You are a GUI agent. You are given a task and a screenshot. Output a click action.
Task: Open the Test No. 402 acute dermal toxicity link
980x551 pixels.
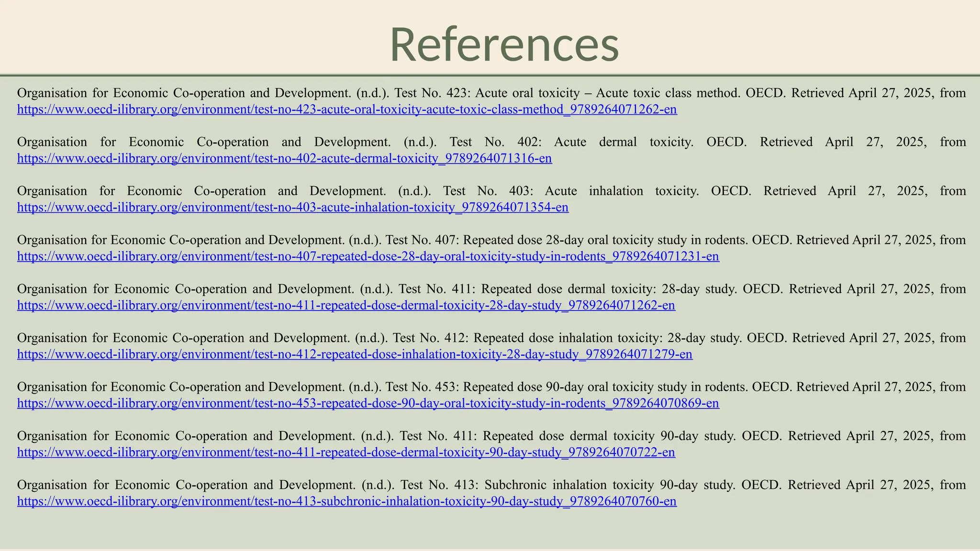[285, 158]
